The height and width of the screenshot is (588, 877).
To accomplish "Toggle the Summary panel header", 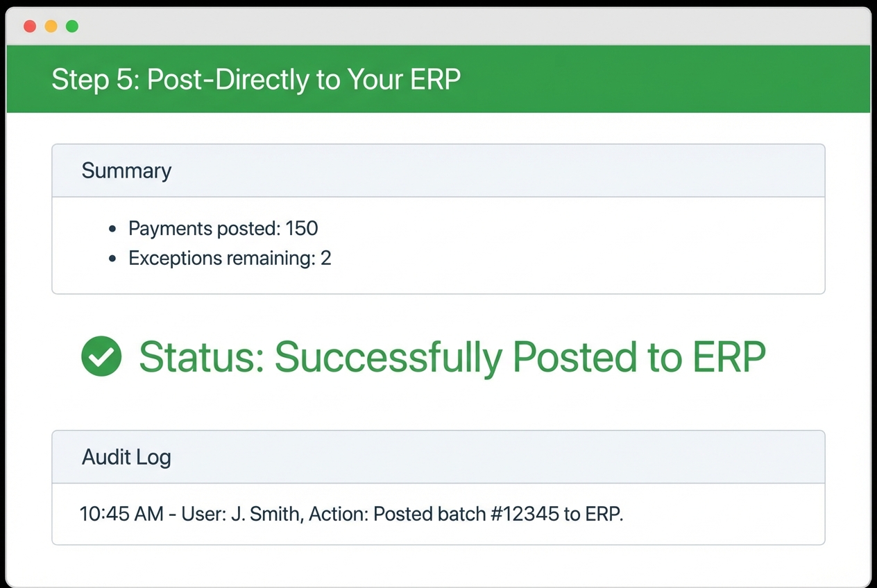I will click(438, 170).
